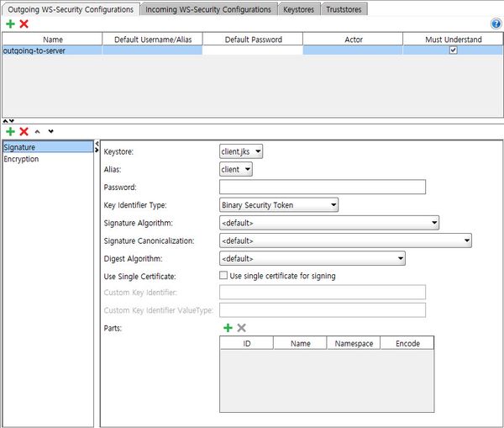Open the help icon
Screen dimensions: 504x428
[496, 24]
